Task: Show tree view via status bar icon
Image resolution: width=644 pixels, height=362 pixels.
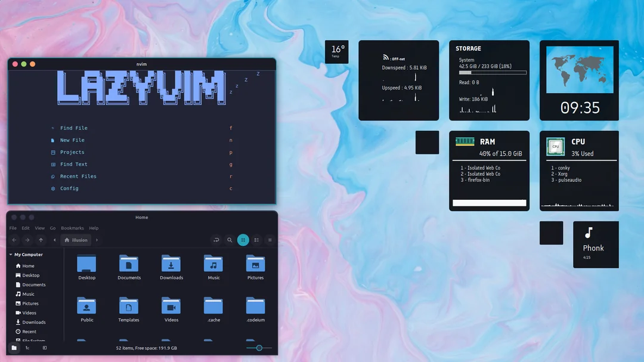Action: click(27, 348)
